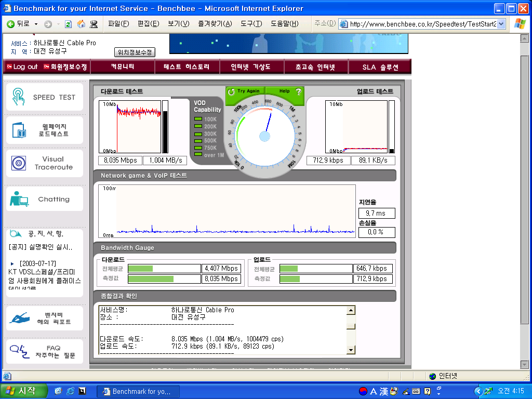The image size is (532, 399).
Task: Click the 1.004 MB/s value box
Action: point(166,160)
